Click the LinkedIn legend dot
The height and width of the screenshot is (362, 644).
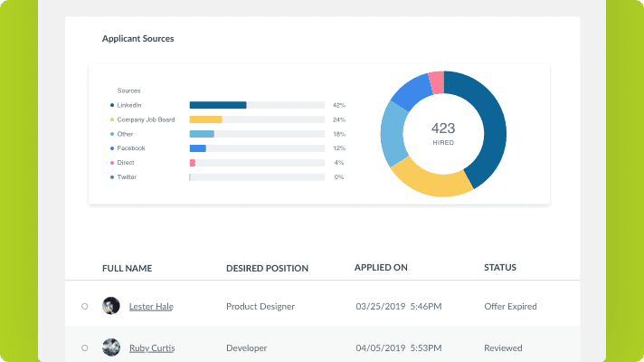(112, 105)
